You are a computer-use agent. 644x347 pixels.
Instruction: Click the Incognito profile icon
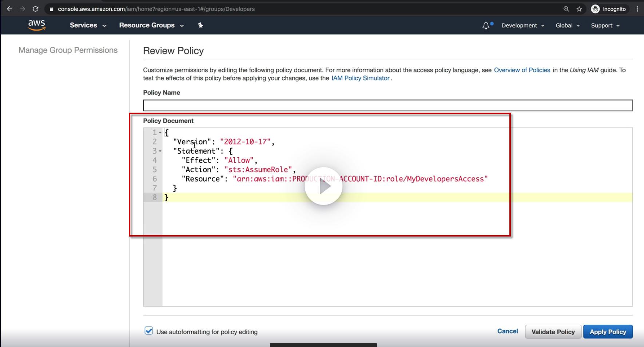595,9
